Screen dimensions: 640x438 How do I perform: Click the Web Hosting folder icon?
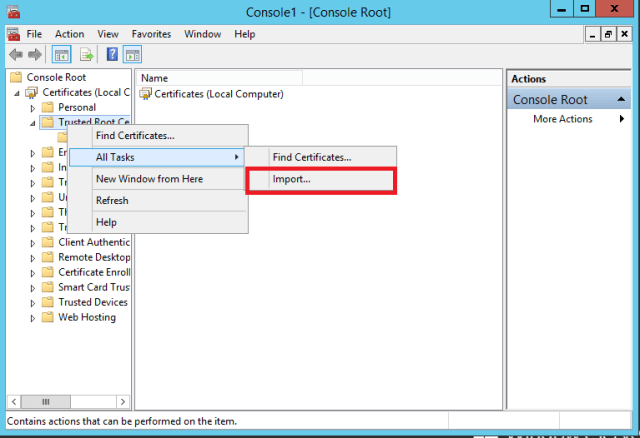coord(47,318)
